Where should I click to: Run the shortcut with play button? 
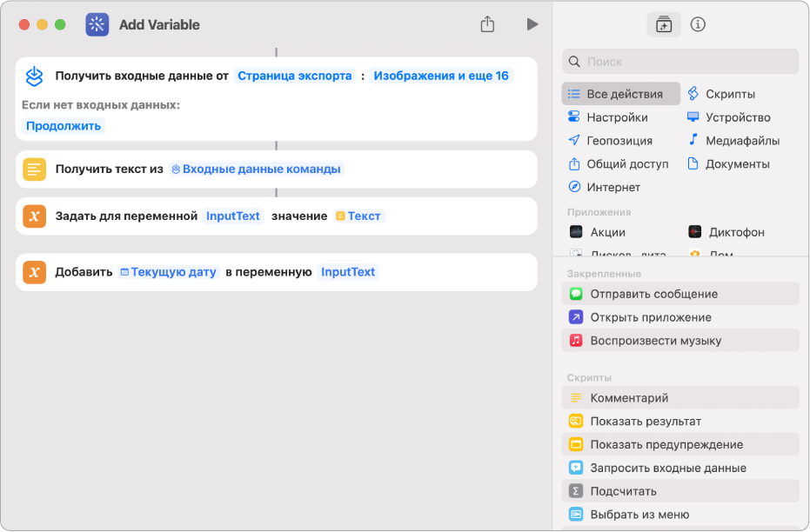[532, 24]
